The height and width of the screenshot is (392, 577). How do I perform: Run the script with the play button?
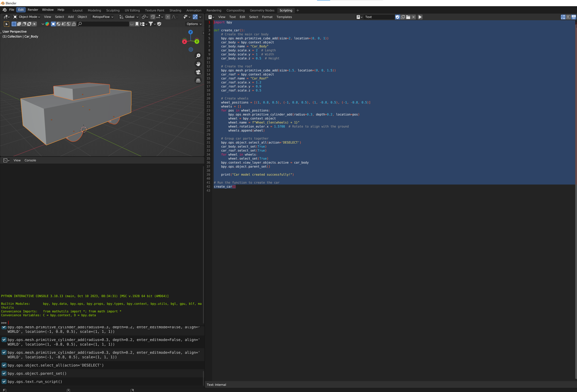420,17
